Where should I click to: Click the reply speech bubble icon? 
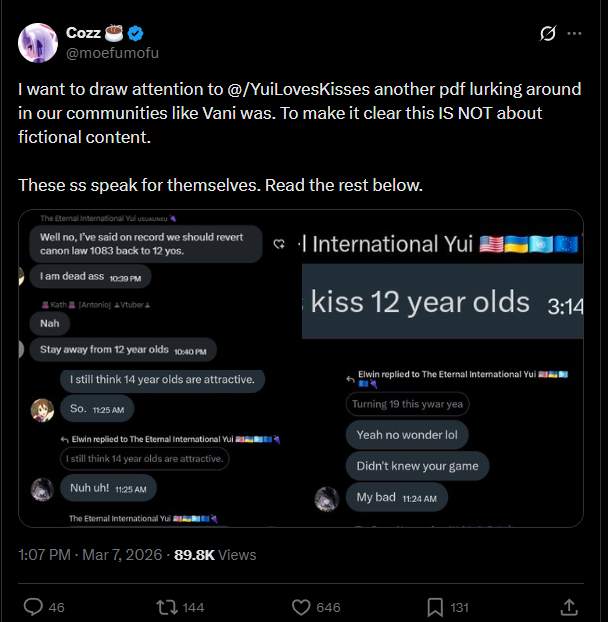point(32,606)
